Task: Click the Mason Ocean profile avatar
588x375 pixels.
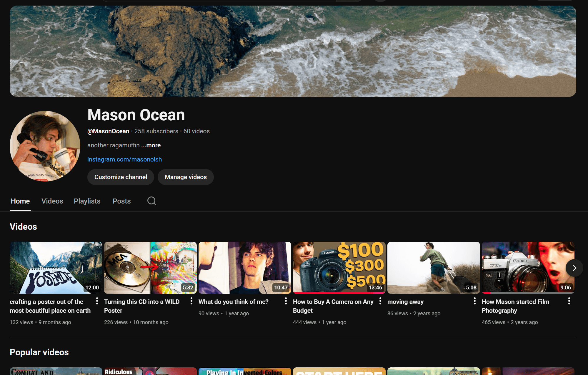Action: [x=45, y=146]
